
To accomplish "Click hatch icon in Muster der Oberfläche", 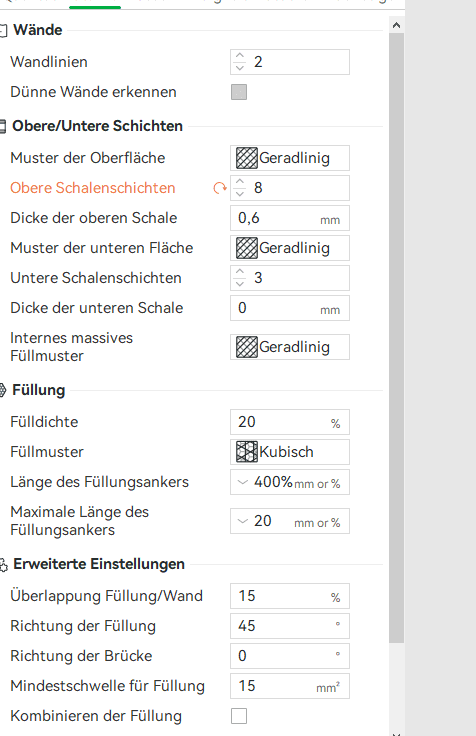I will [x=246, y=158].
